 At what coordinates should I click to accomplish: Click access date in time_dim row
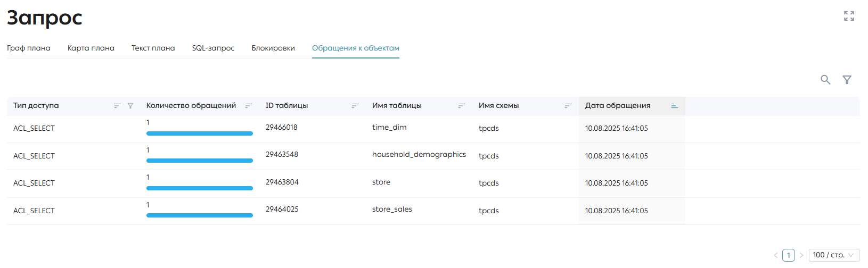pyautogui.click(x=617, y=128)
